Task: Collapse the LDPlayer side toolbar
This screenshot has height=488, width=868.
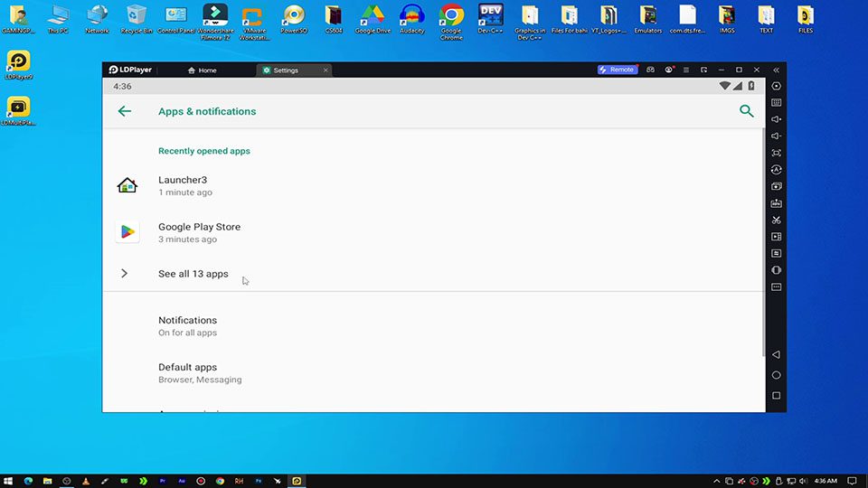Action: click(776, 70)
